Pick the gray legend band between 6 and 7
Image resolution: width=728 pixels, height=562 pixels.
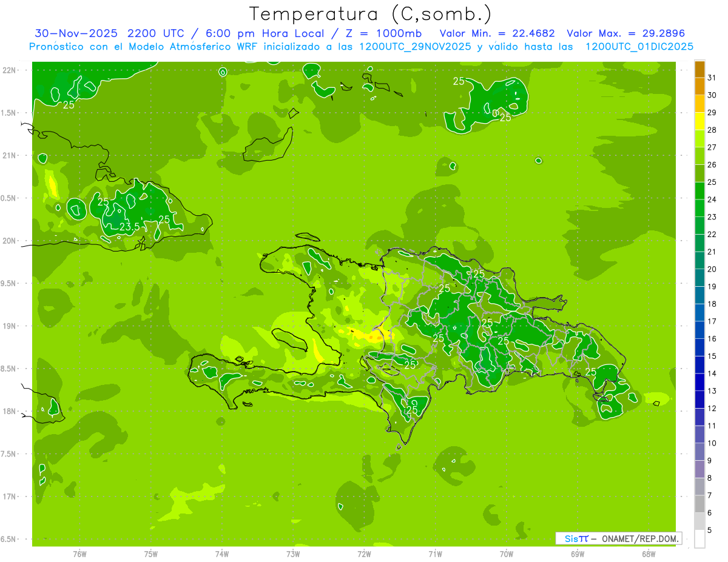[699, 504]
